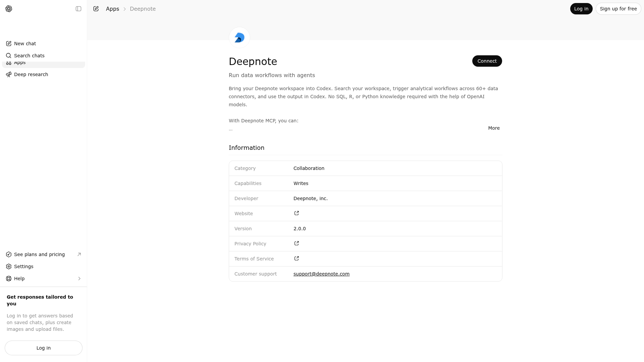This screenshot has width=644, height=362.
Task: Open the Privacy Policy external link icon
Action: click(297, 243)
